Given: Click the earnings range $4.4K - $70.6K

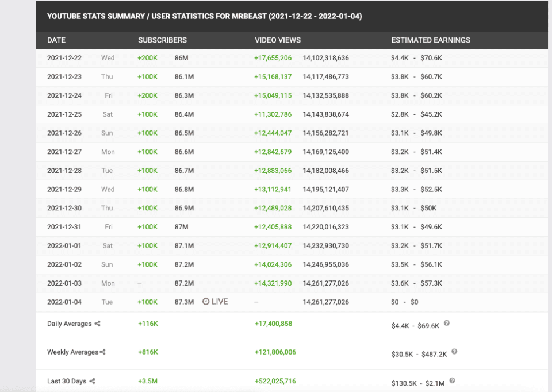Looking at the screenshot, I should [417, 57].
